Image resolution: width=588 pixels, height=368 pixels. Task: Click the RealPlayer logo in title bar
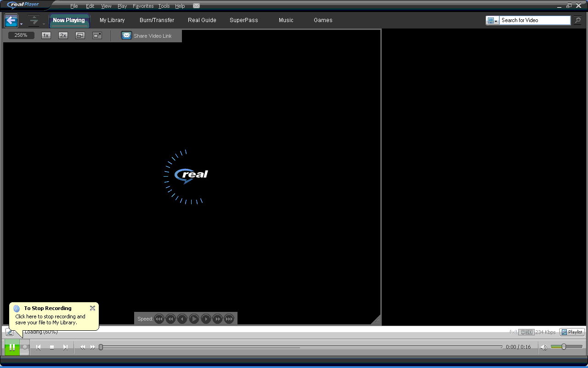click(x=23, y=5)
